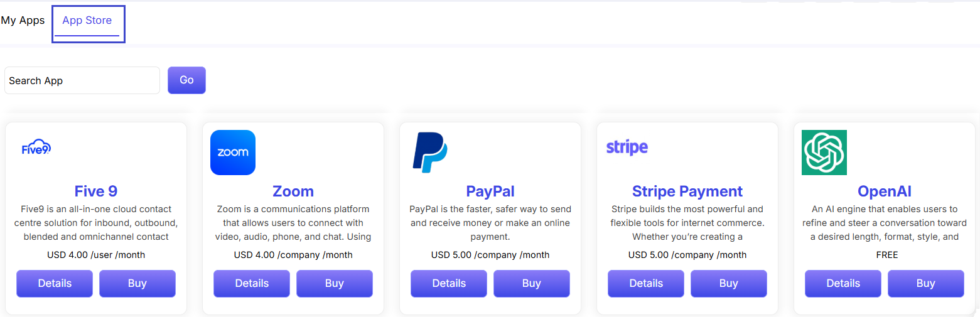Click the Five9 cloud logo icon
980x317 pixels.
(x=36, y=147)
